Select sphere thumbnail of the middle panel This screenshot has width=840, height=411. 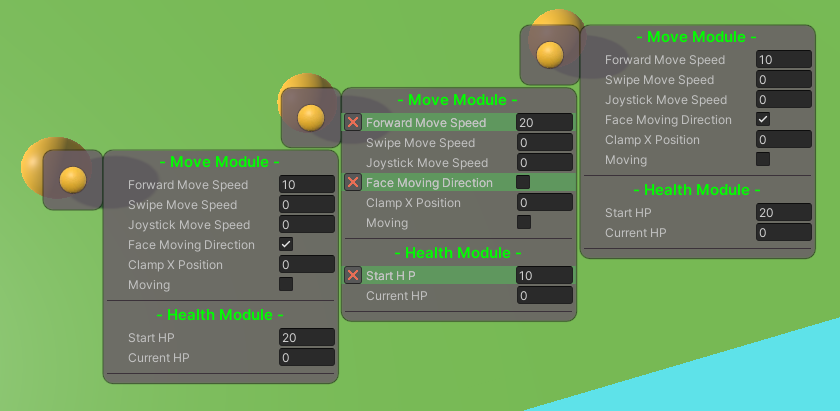(x=311, y=117)
